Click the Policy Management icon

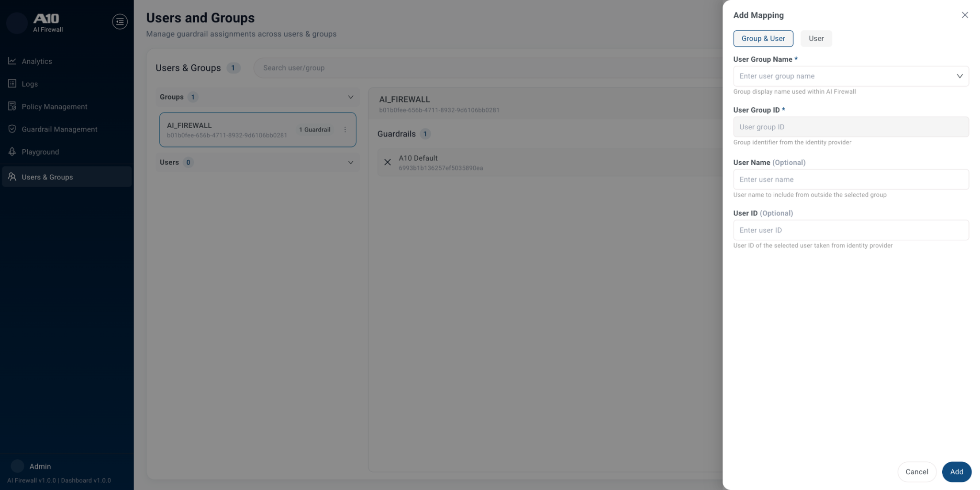12,106
